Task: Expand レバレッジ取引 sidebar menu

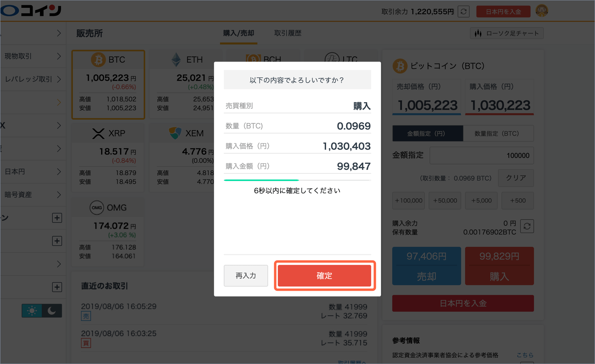Action: click(33, 79)
